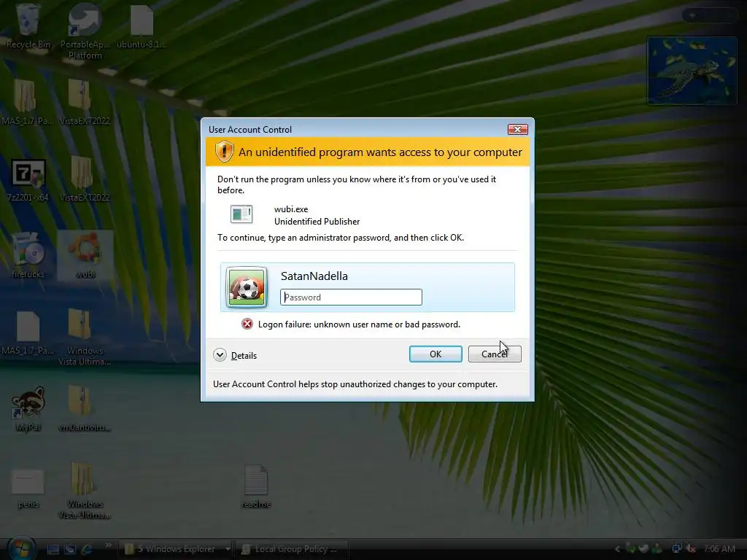Click the soccer ball user avatar
This screenshot has width=747, height=560.
click(247, 287)
